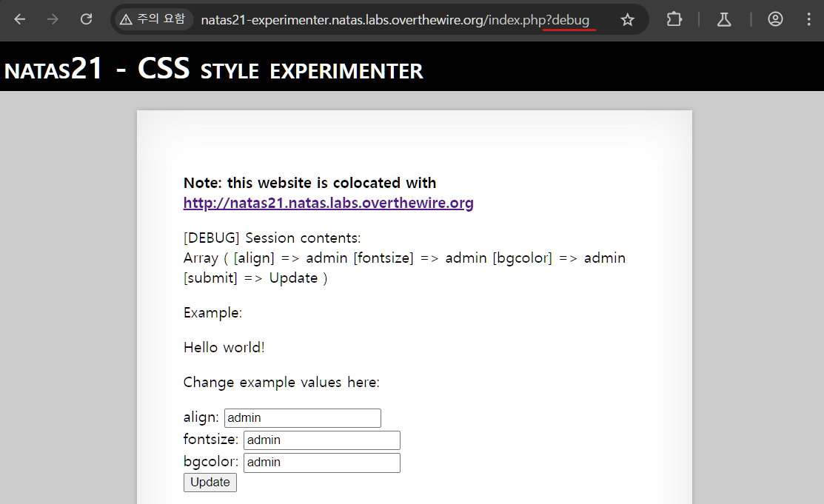Go back to the previous page
The image size is (824, 504).
tap(20, 19)
